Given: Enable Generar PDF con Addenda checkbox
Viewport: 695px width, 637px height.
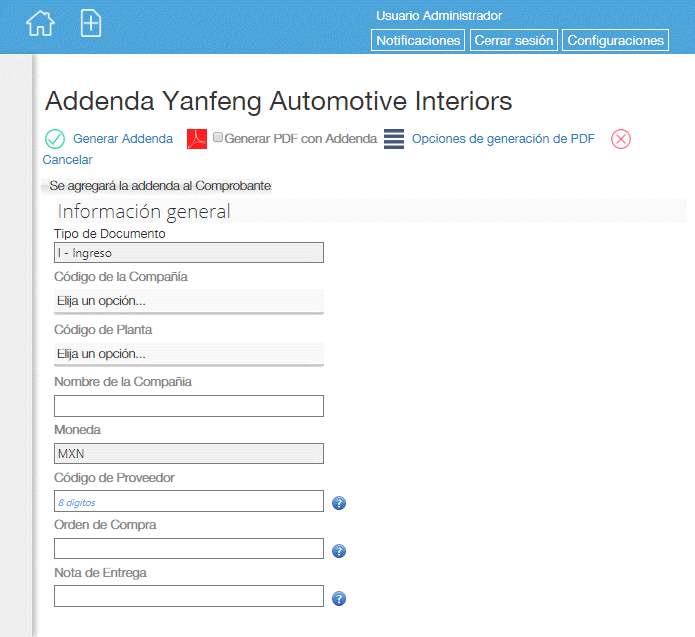Looking at the screenshot, I should [218, 137].
